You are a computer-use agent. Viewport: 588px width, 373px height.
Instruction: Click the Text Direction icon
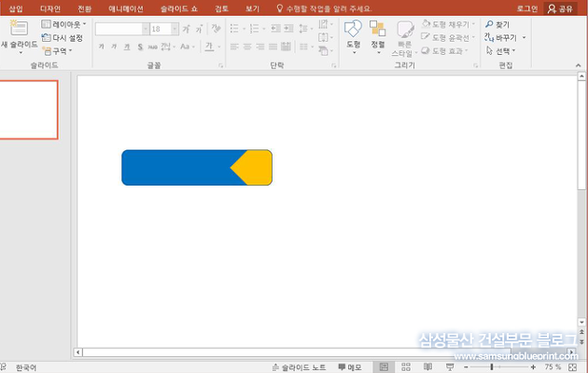(x=323, y=24)
